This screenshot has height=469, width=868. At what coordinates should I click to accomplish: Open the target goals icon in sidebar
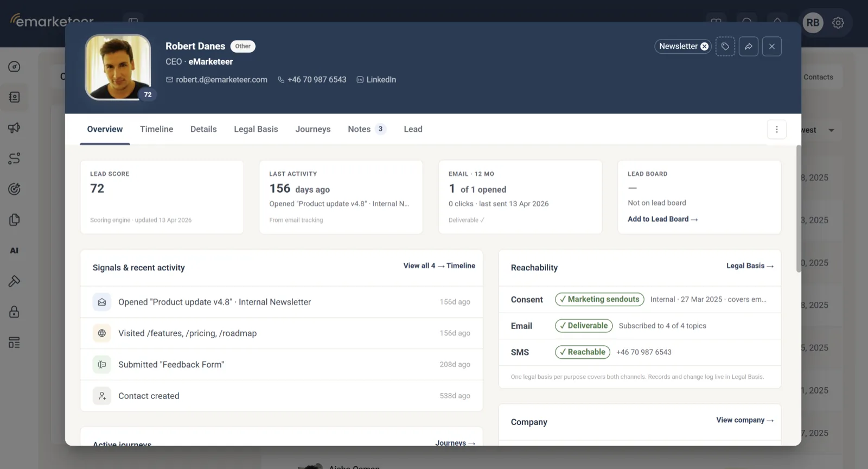[14, 189]
